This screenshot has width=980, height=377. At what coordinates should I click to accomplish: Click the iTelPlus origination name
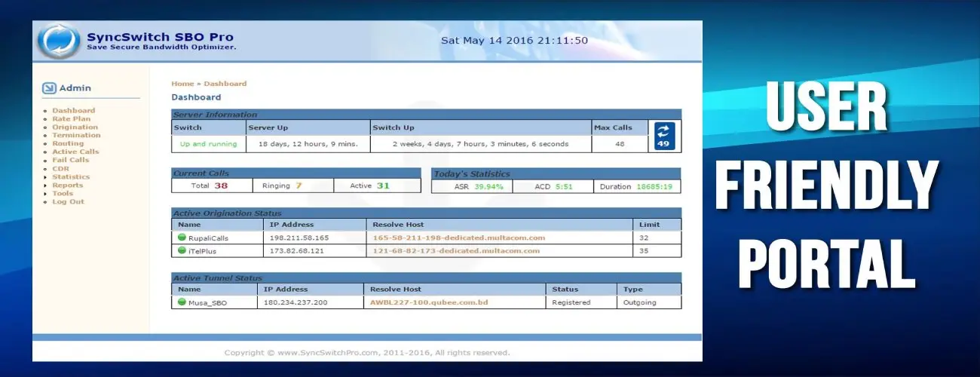(x=203, y=251)
